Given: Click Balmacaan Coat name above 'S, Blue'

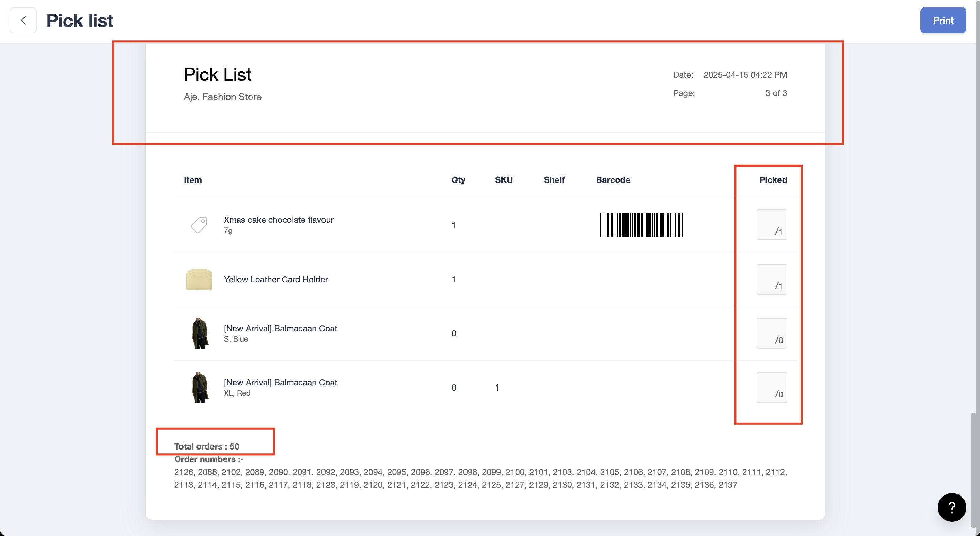Looking at the screenshot, I should pyautogui.click(x=280, y=328).
